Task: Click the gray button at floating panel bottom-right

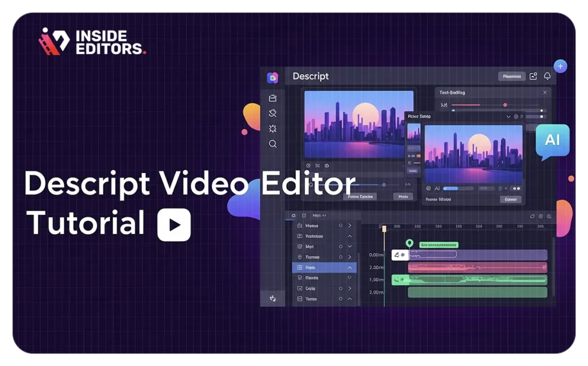Action: click(x=510, y=199)
